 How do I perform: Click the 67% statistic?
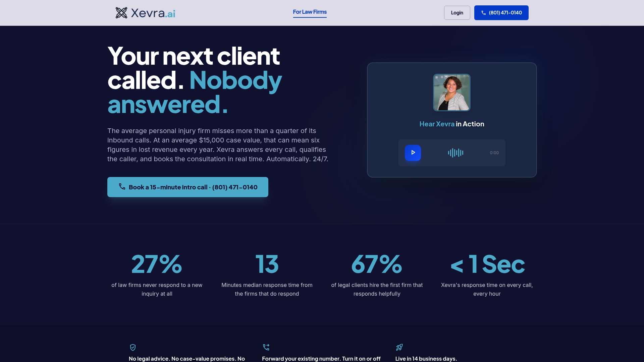[377, 264]
